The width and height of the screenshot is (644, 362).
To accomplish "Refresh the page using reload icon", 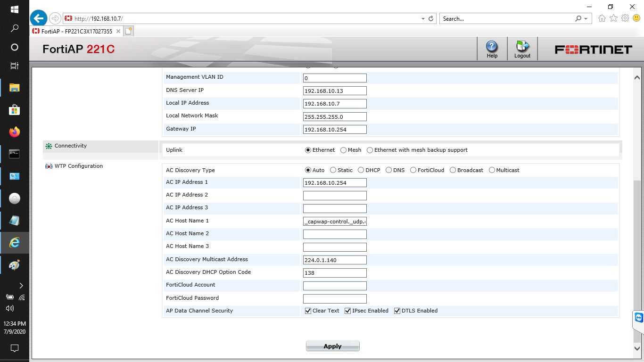I will pos(430,19).
